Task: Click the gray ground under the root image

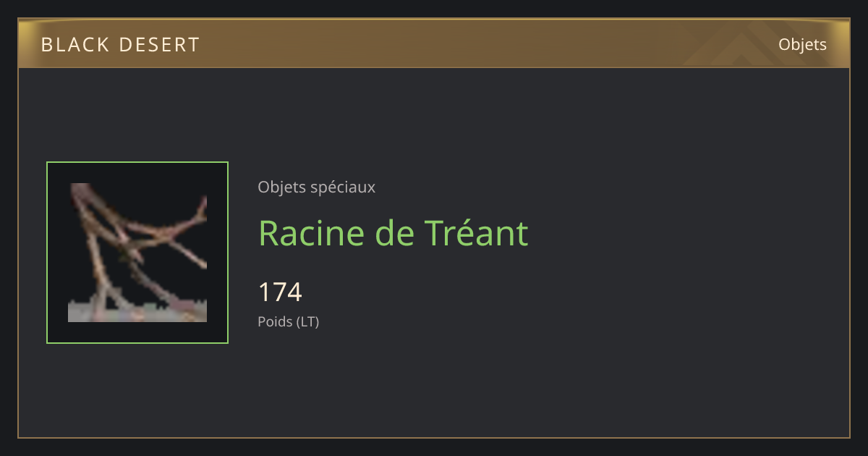Action: (137, 313)
